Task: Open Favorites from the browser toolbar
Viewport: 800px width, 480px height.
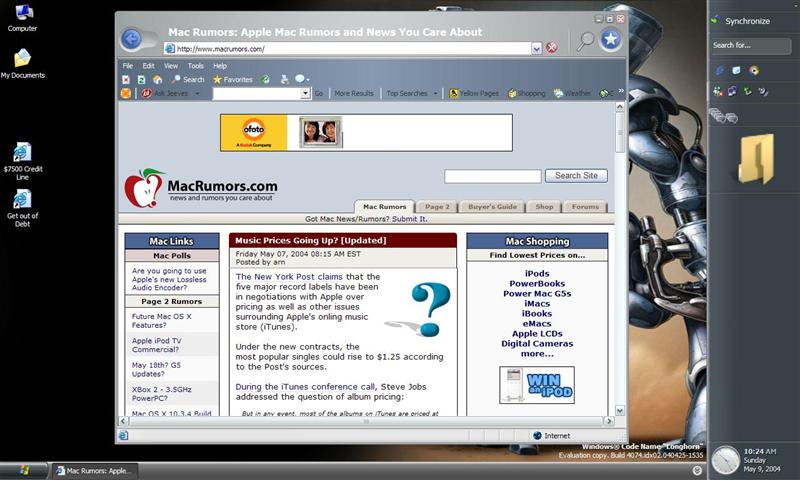Action: coord(233,80)
